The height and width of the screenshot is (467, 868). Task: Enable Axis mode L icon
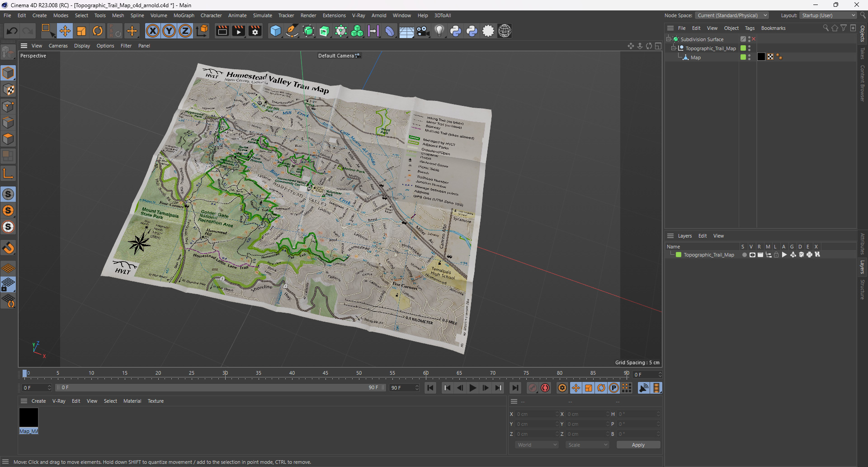(x=8, y=173)
